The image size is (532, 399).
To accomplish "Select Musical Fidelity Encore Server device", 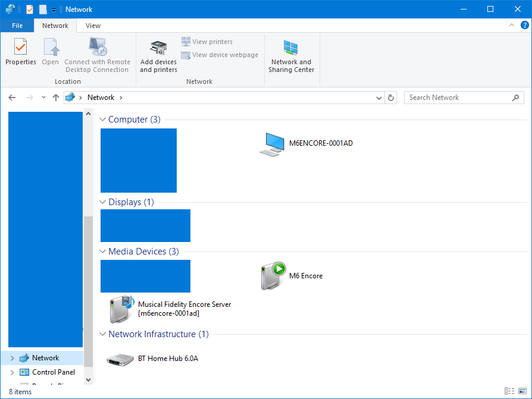I will [122, 309].
